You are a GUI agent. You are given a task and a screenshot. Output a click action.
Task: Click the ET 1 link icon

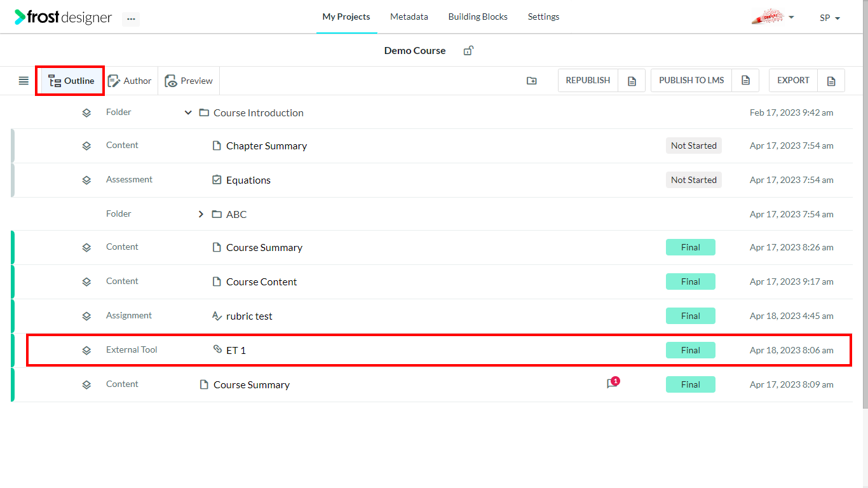pyautogui.click(x=217, y=349)
